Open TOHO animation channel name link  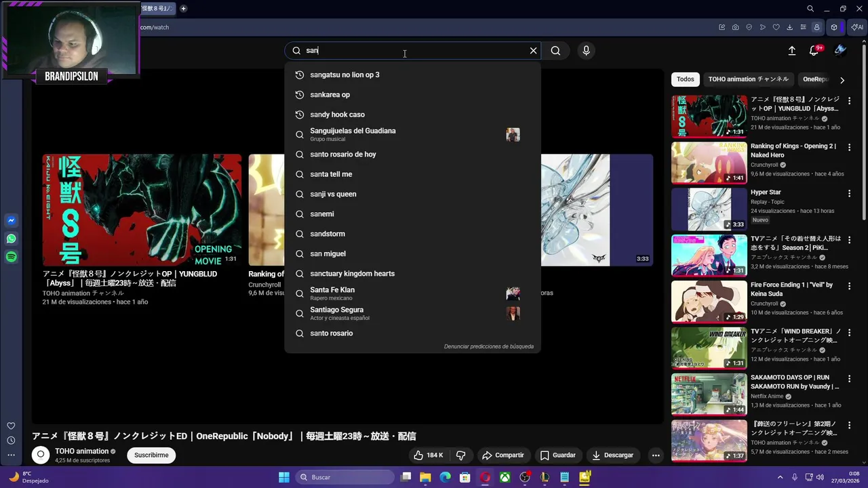[x=82, y=451]
